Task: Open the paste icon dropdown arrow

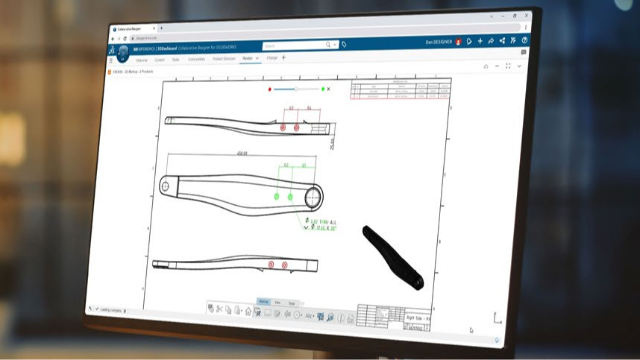Action: pos(242,311)
